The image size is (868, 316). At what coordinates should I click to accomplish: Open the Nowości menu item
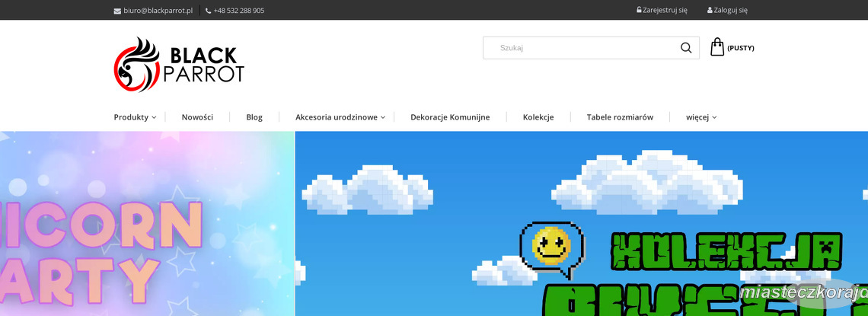197,117
